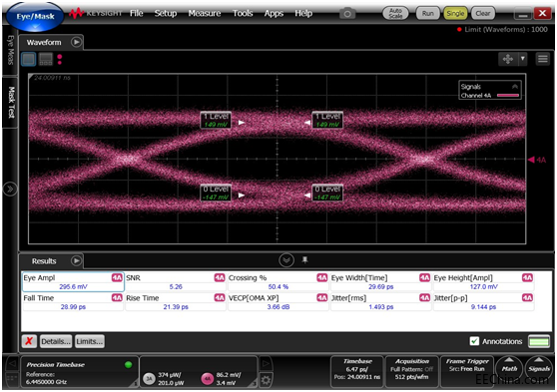This screenshot has width=557, height=392.
Task: Open the Apps menu
Action: coord(274,14)
